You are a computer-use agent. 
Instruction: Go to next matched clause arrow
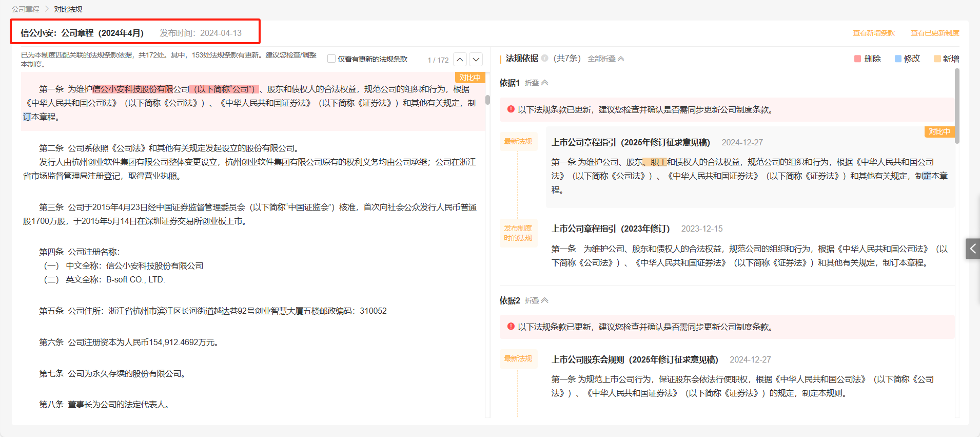476,60
